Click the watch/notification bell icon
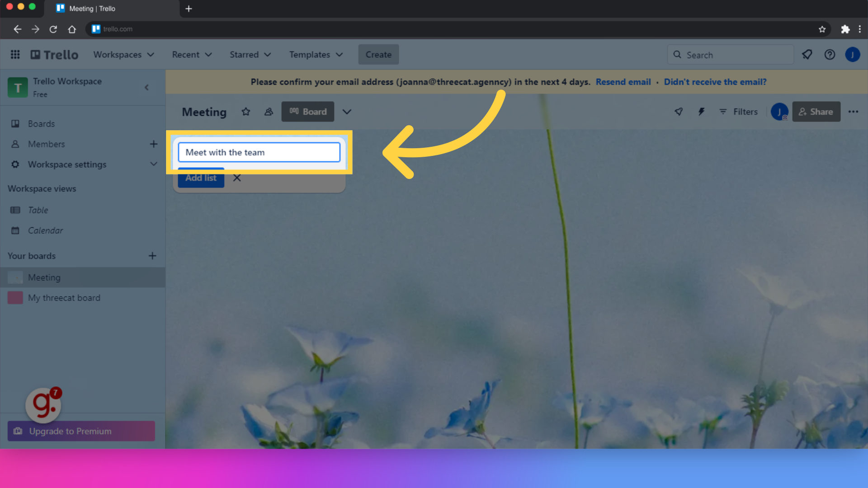This screenshot has width=868, height=488. (x=807, y=55)
